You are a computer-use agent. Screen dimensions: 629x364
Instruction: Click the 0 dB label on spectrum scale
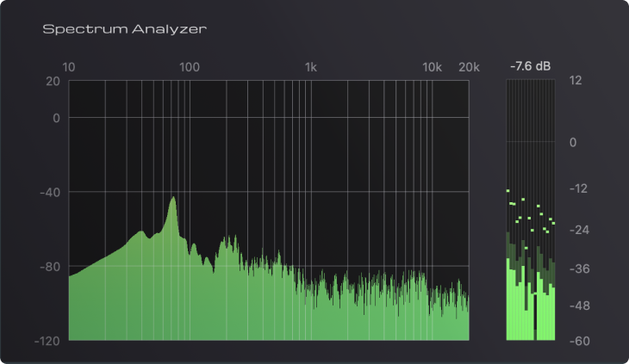pos(56,118)
